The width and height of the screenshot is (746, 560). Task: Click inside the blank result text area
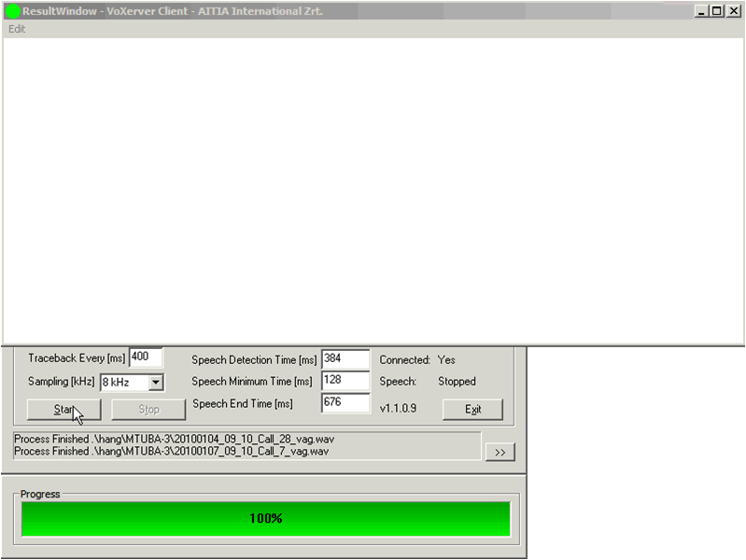(373, 187)
